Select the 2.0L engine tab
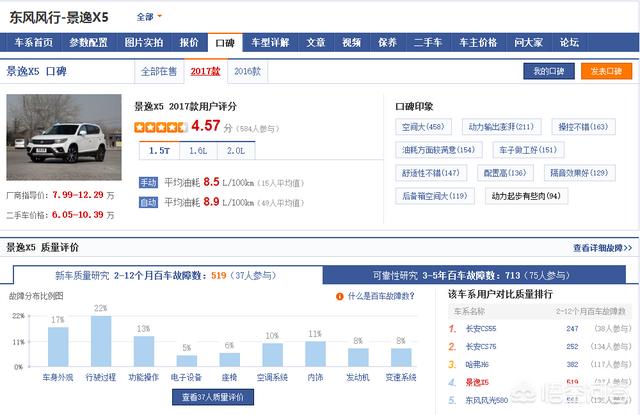The image size is (640, 415). pos(236,151)
